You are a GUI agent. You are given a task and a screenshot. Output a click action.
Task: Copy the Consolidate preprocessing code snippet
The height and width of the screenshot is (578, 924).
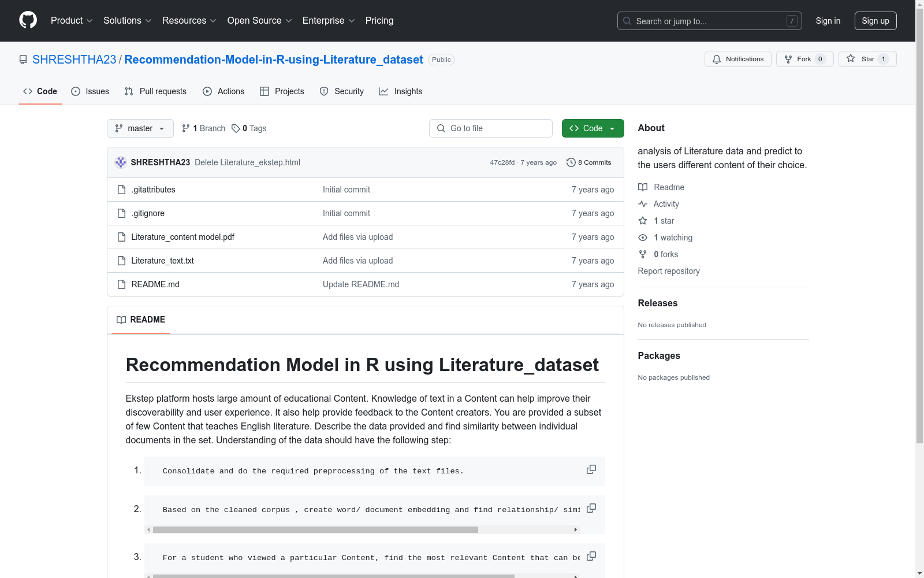pos(591,469)
